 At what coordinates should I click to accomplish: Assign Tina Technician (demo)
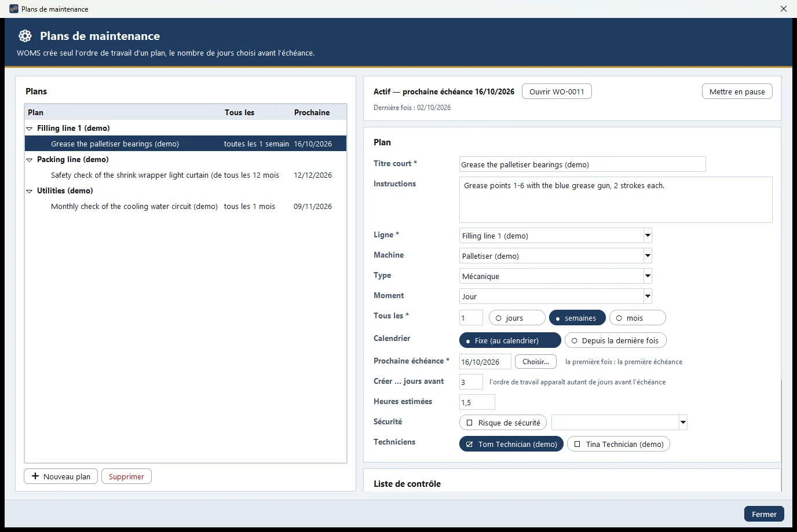619,444
